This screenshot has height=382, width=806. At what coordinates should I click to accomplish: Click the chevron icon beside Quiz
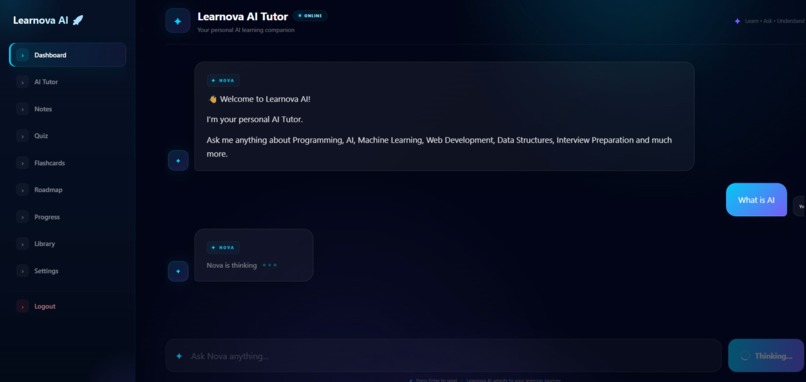click(22, 136)
